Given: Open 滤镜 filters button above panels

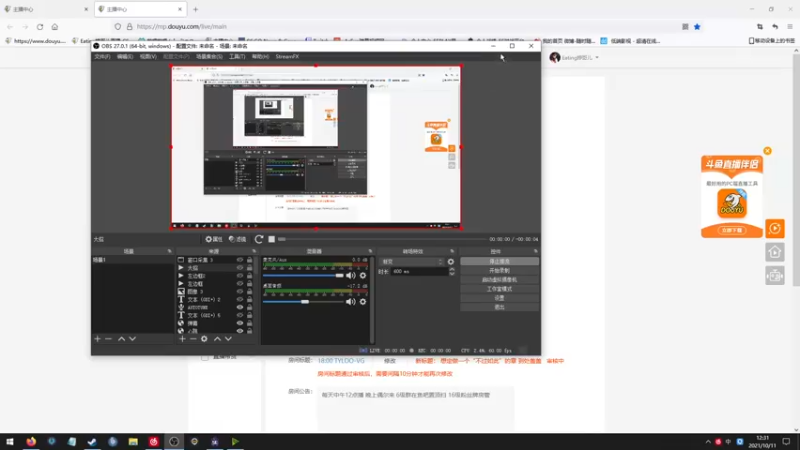Looking at the screenshot, I should click(x=237, y=239).
